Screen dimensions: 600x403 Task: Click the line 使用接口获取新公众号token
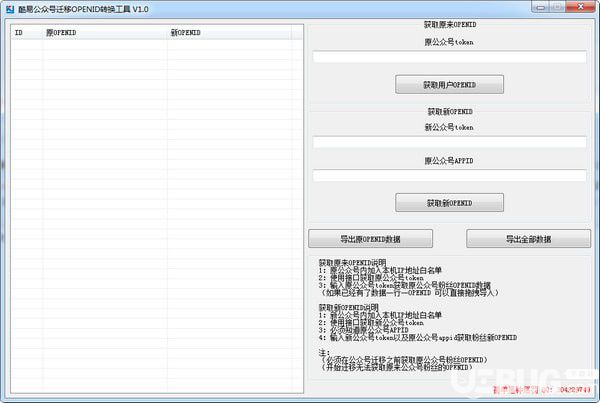(371, 323)
